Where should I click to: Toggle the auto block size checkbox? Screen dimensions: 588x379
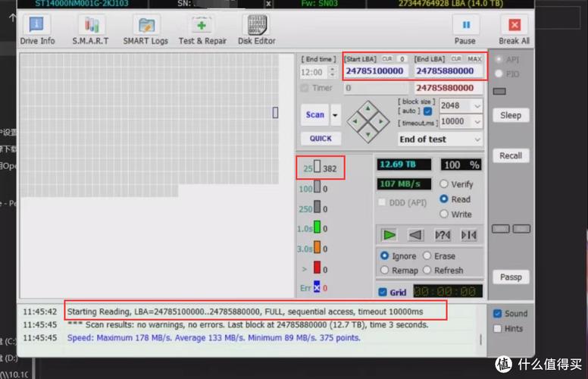click(427, 111)
